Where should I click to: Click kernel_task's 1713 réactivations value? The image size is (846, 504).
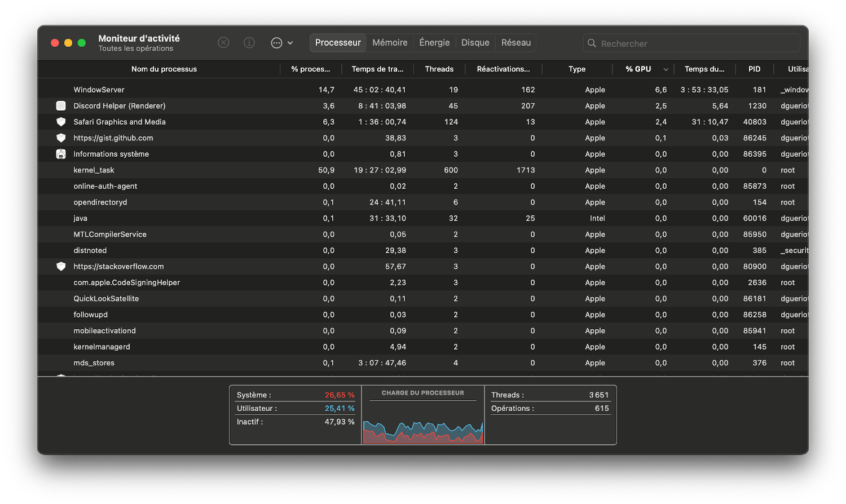(x=526, y=170)
